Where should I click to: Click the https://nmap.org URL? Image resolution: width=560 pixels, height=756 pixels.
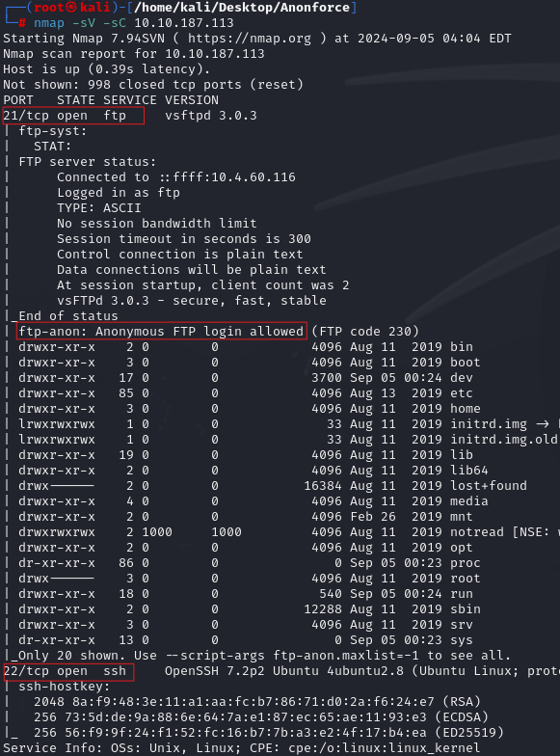click(250, 39)
